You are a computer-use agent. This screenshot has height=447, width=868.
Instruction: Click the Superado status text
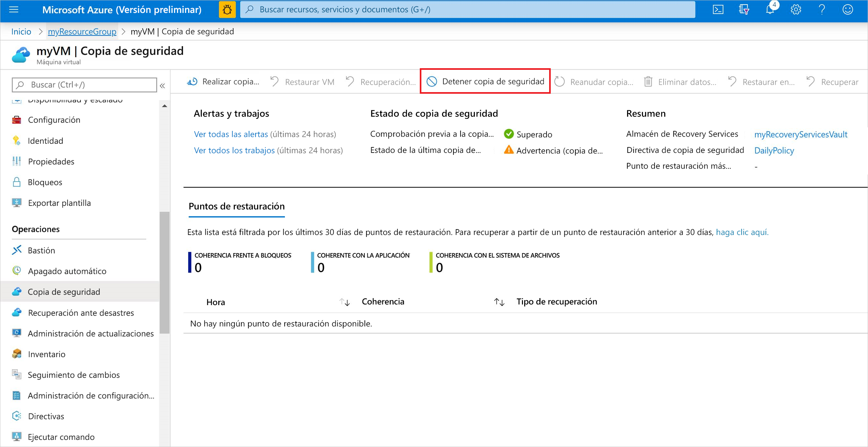(x=534, y=134)
